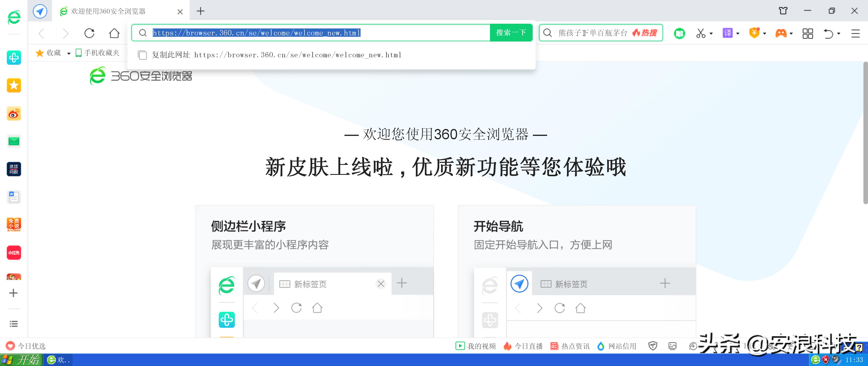Click inside the address bar
The width and height of the screenshot is (868, 366).
click(x=303, y=33)
